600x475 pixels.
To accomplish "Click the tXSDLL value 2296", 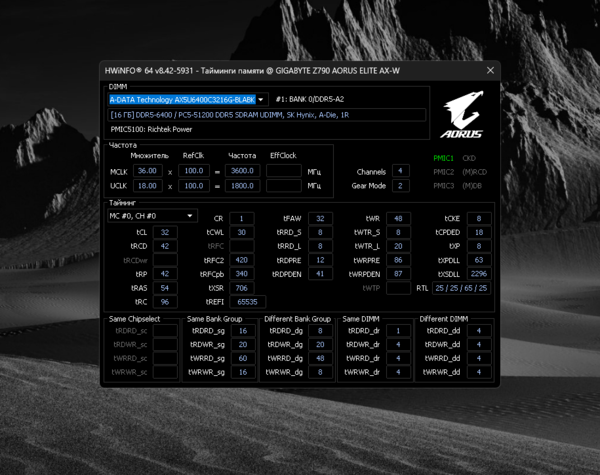I will [x=479, y=274].
